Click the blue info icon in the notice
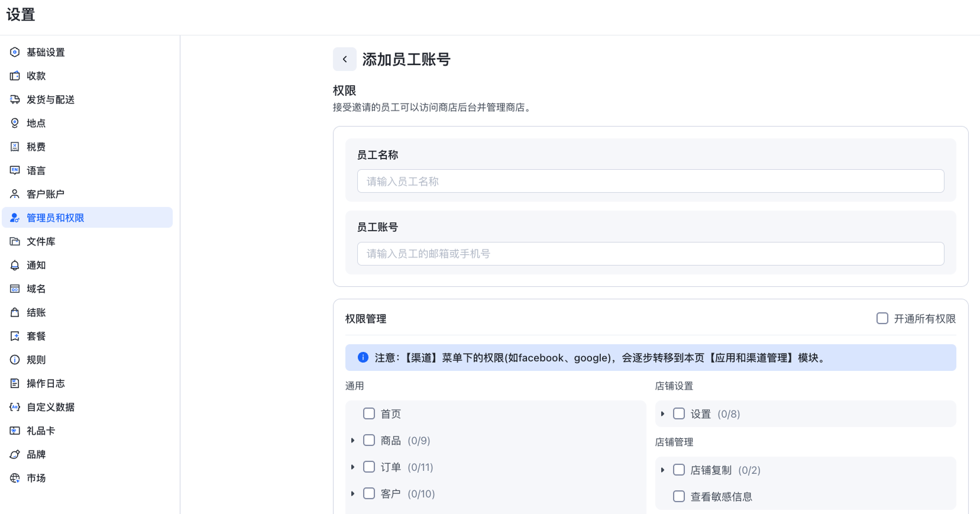Viewport: 980px width, 514px height. (363, 357)
